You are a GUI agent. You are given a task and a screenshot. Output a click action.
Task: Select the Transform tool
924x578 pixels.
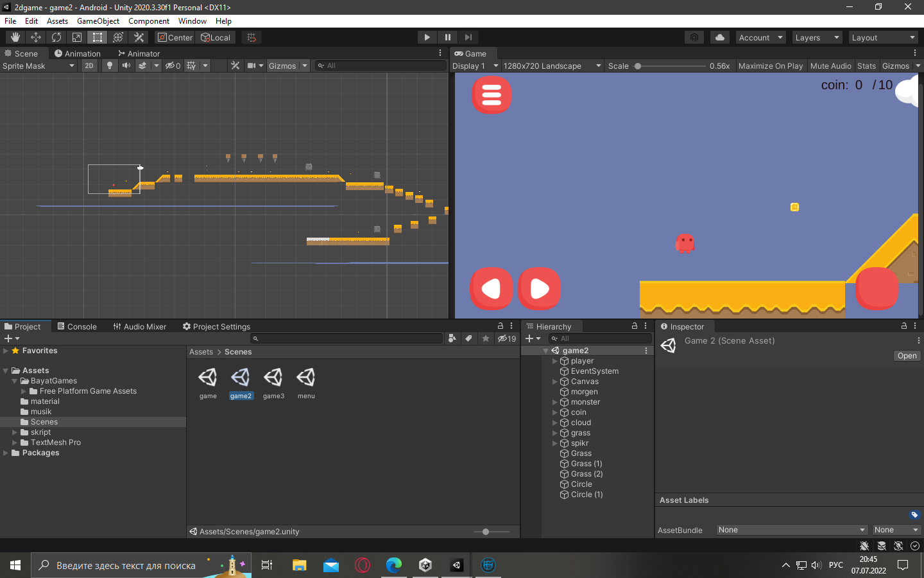click(x=118, y=37)
